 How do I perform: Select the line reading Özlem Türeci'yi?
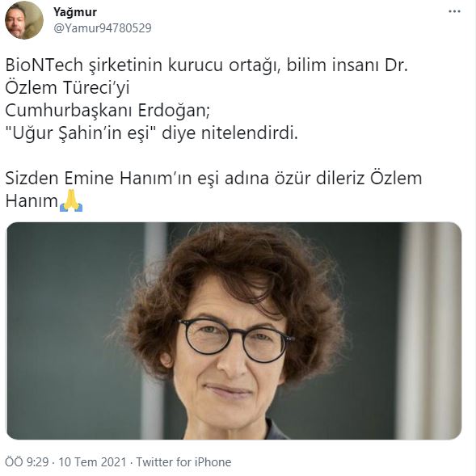(67, 88)
